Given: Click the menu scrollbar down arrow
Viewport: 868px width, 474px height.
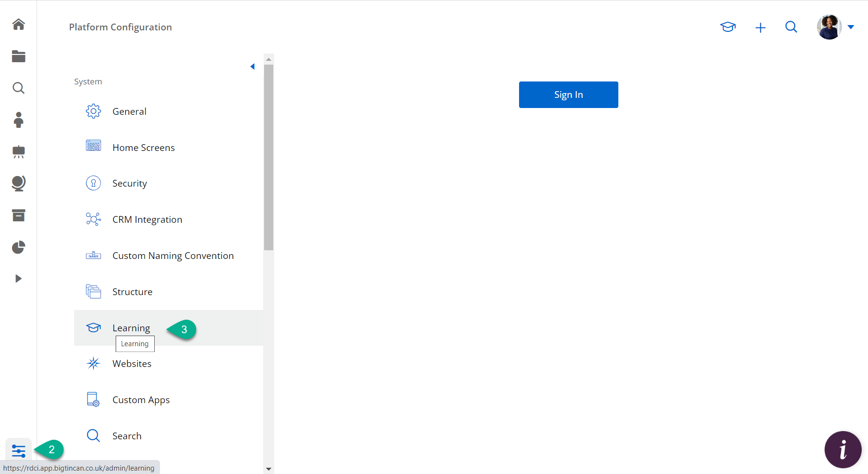Looking at the screenshot, I should coord(269,469).
